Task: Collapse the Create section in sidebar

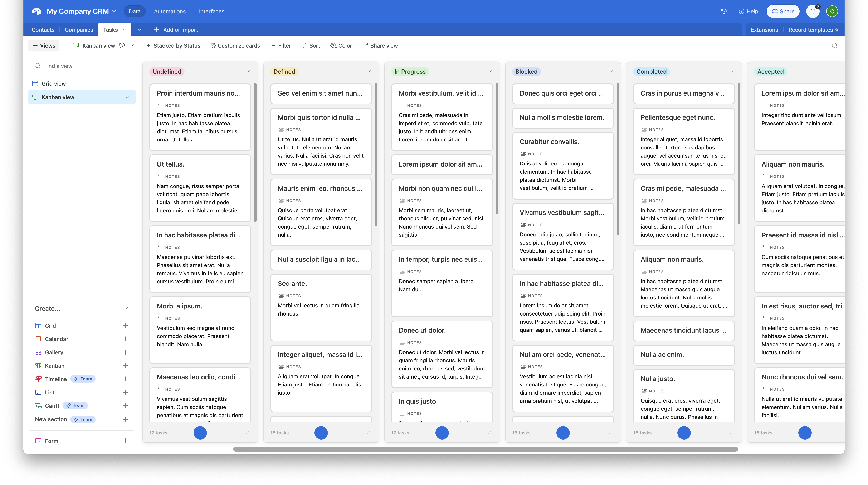Action: pyautogui.click(x=126, y=308)
